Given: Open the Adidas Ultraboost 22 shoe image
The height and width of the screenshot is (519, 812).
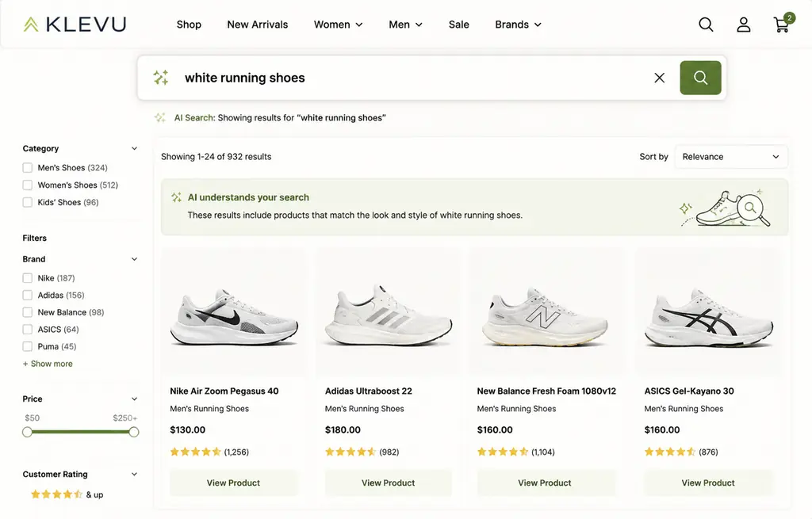Looking at the screenshot, I should 389,315.
